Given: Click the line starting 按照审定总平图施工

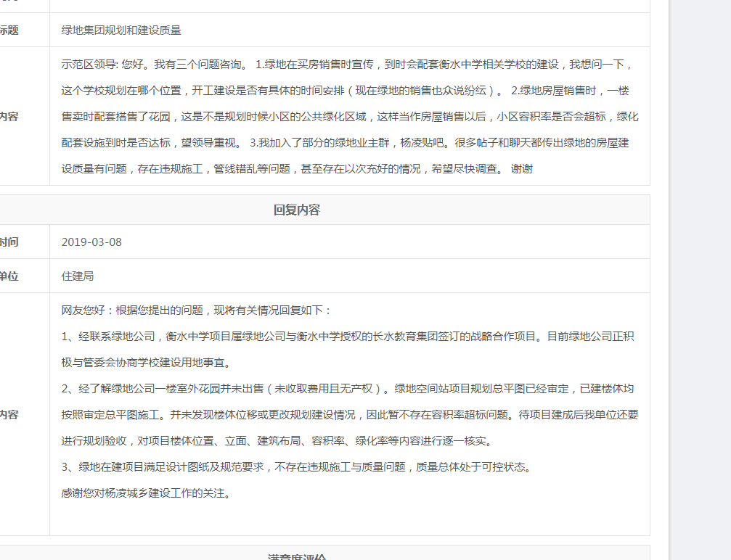Looking at the screenshot, I should point(350,415).
